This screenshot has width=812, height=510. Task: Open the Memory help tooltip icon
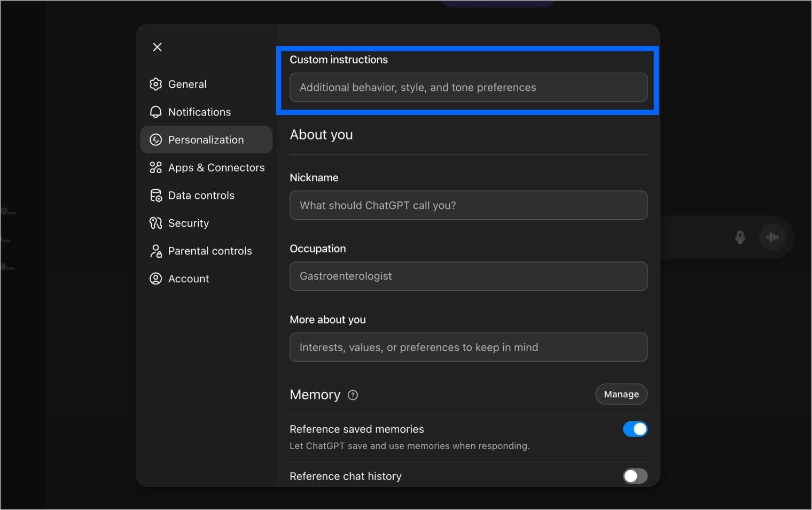[353, 395]
